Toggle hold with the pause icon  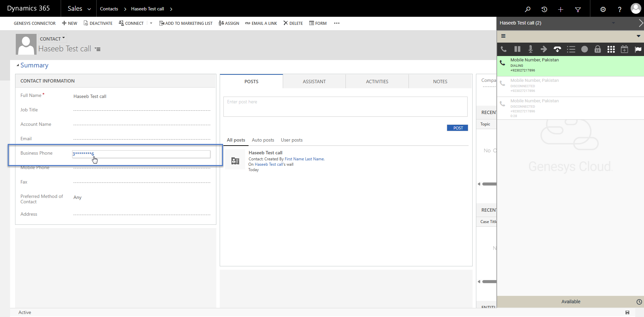[x=517, y=49]
